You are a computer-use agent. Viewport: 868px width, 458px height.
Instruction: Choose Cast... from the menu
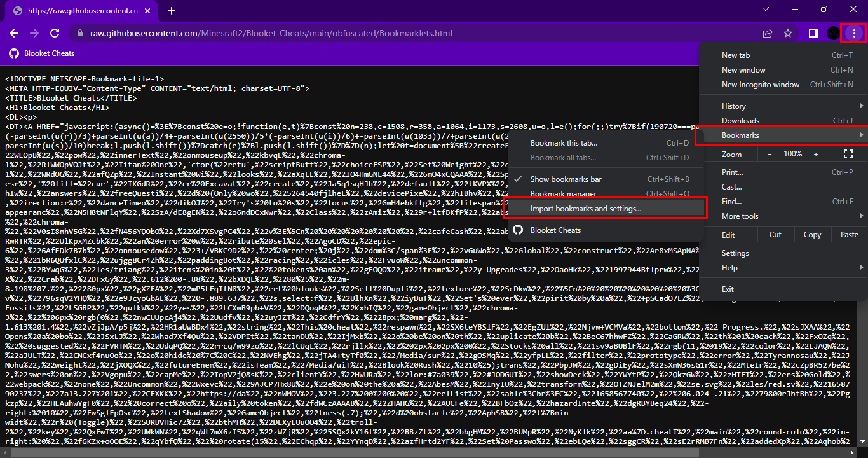pos(783,187)
